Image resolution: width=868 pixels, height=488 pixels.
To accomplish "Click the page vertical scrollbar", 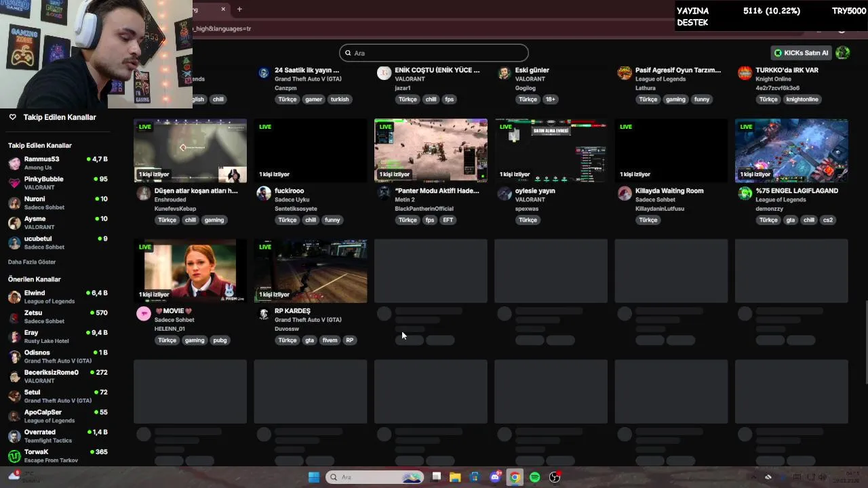I will point(865,342).
